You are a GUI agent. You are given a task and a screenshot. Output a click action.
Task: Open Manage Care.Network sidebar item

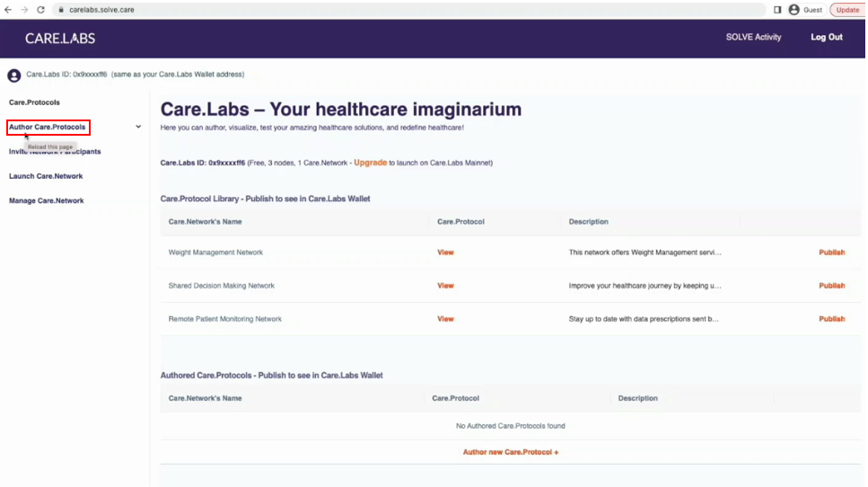[x=47, y=200]
